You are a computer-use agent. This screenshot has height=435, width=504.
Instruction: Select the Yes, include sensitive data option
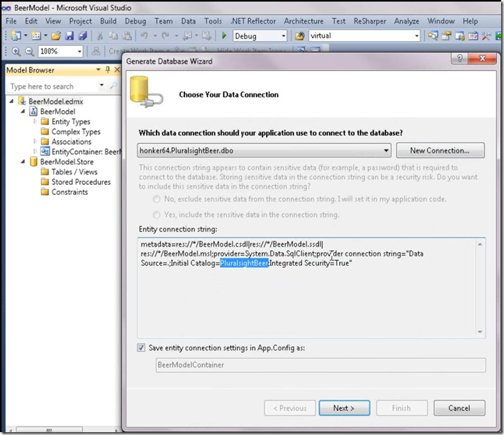pyautogui.click(x=157, y=215)
